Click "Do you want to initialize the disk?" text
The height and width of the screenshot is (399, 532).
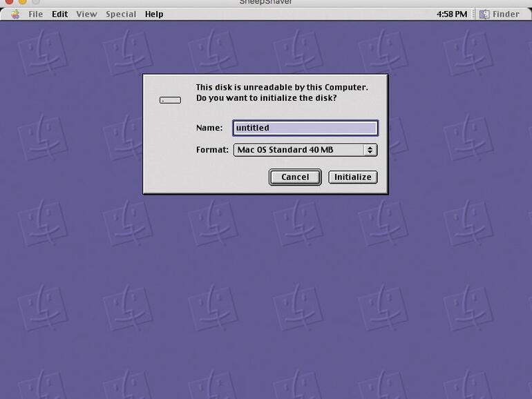coord(266,98)
